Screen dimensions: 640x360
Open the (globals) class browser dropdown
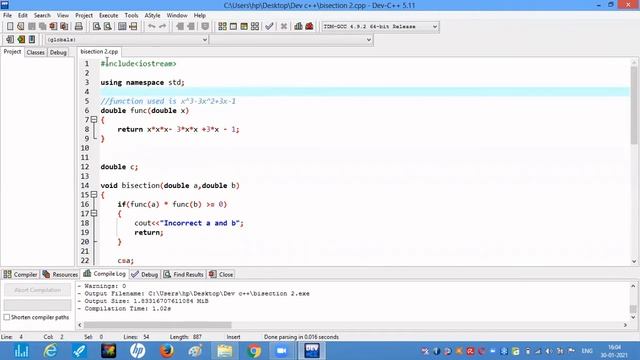tap(127, 40)
